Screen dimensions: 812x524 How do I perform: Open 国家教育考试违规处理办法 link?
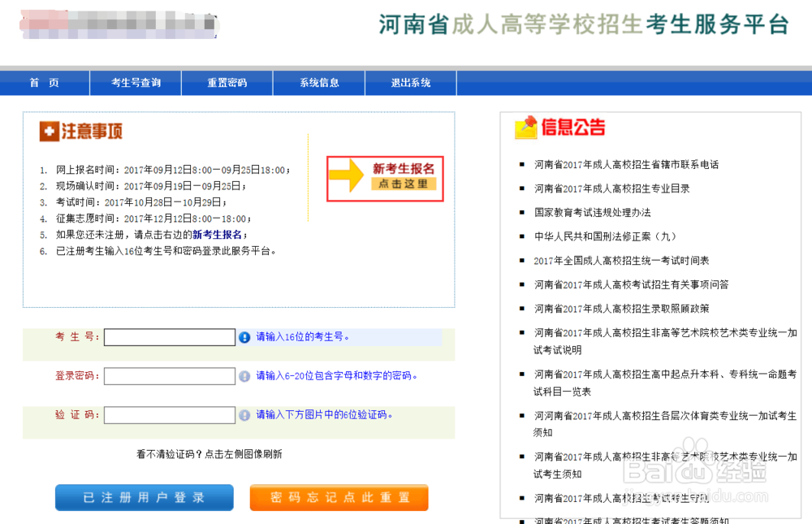coord(593,213)
